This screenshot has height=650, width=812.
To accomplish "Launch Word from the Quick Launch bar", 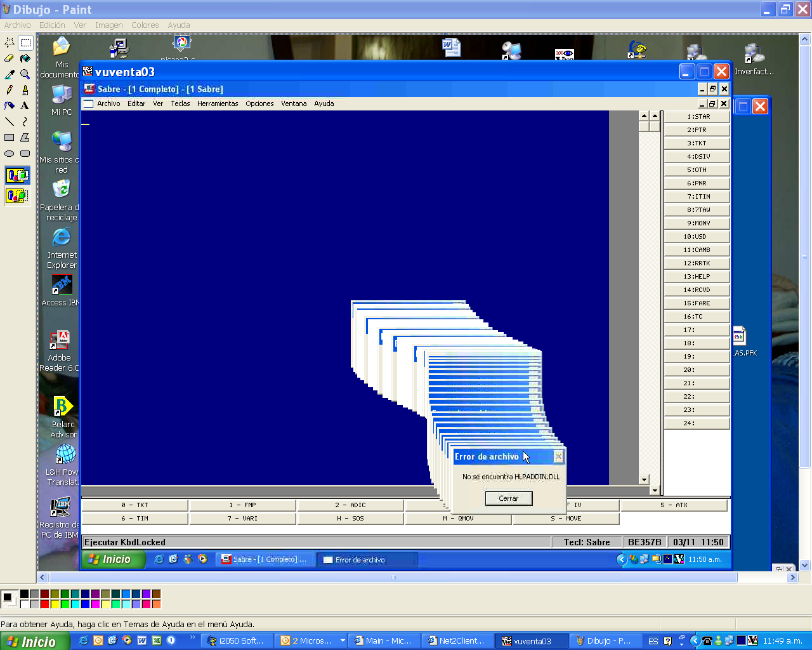I will [x=142, y=641].
